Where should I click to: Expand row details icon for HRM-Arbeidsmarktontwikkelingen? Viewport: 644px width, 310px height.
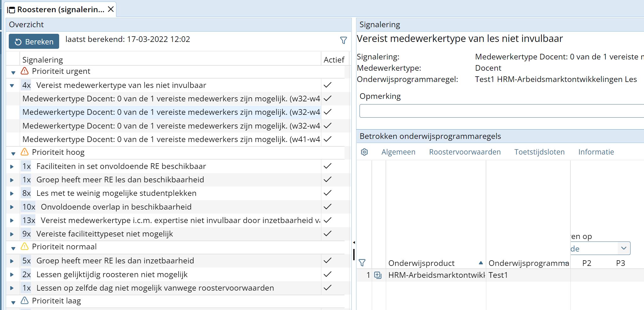point(378,275)
